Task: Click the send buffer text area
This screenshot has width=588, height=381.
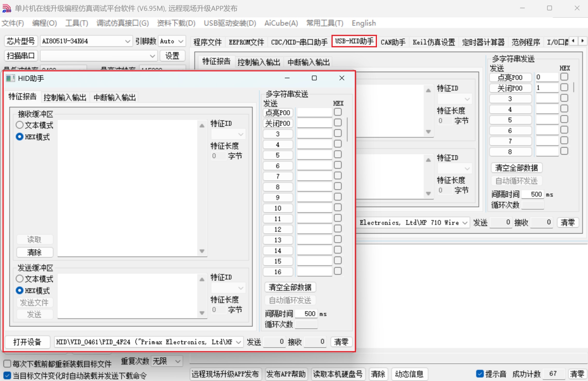Action: click(x=128, y=296)
